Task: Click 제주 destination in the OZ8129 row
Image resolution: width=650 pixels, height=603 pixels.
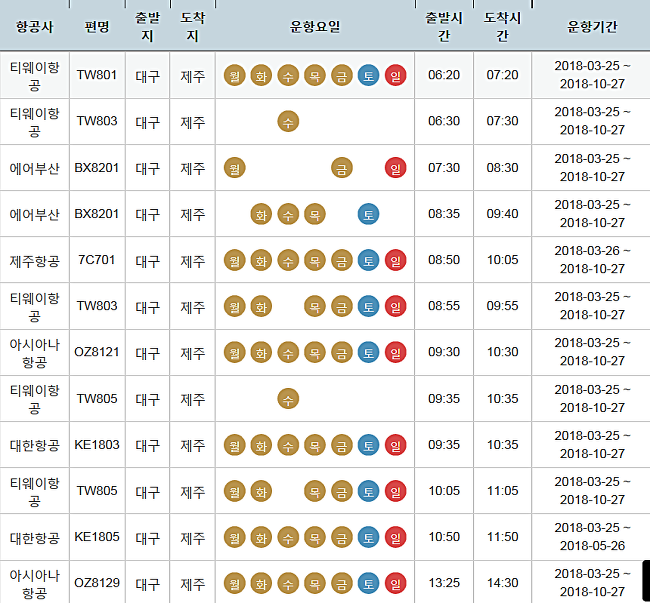Action: click(193, 584)
